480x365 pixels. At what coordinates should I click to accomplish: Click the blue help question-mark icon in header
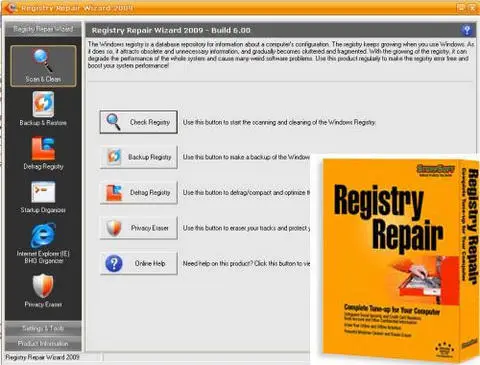click(467, 30)
